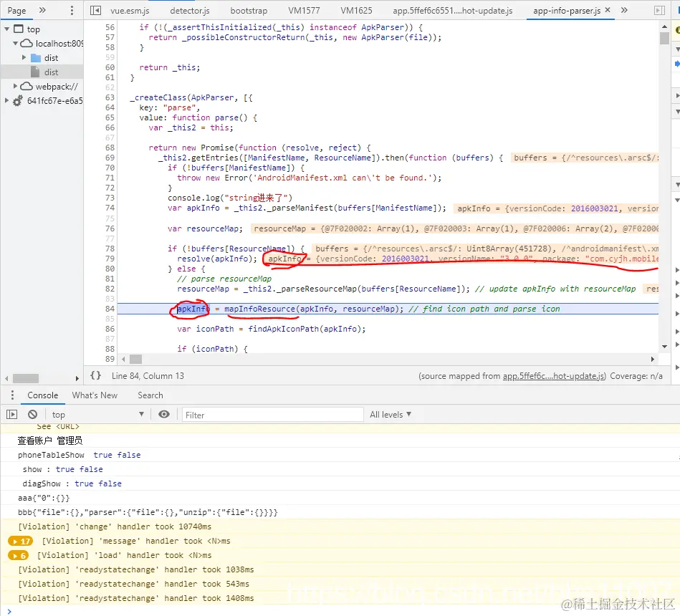
Task: Open the JavaScript context 'top' dropdown
Action: tap(97, 415)
